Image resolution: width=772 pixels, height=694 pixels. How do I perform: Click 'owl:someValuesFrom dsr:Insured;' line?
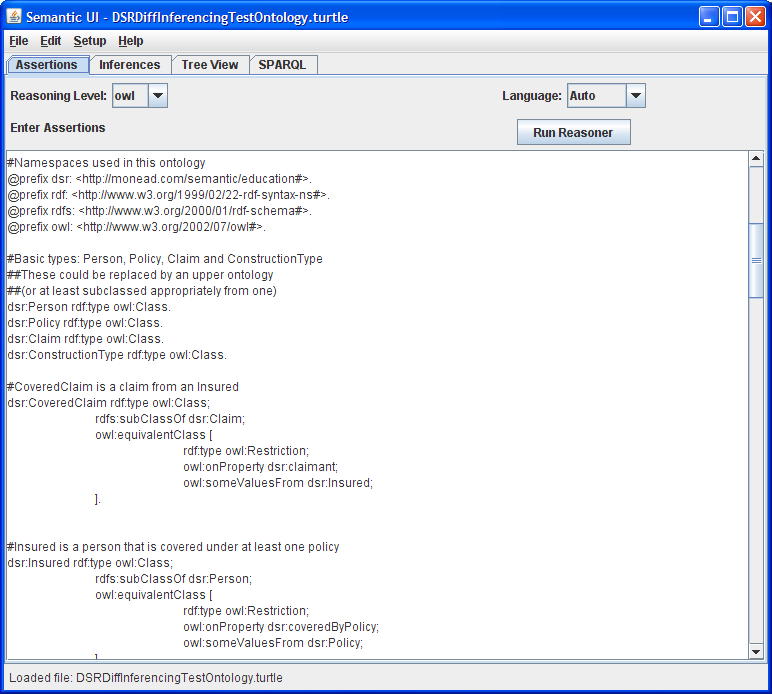tap(278, 483)
